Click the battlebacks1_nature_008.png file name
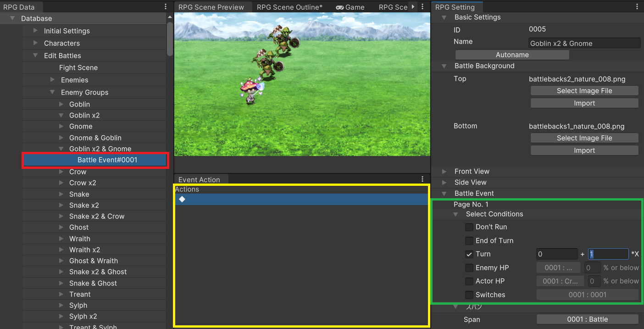The height and width of the screenshot is (329, 644). (x=577, y=126)
